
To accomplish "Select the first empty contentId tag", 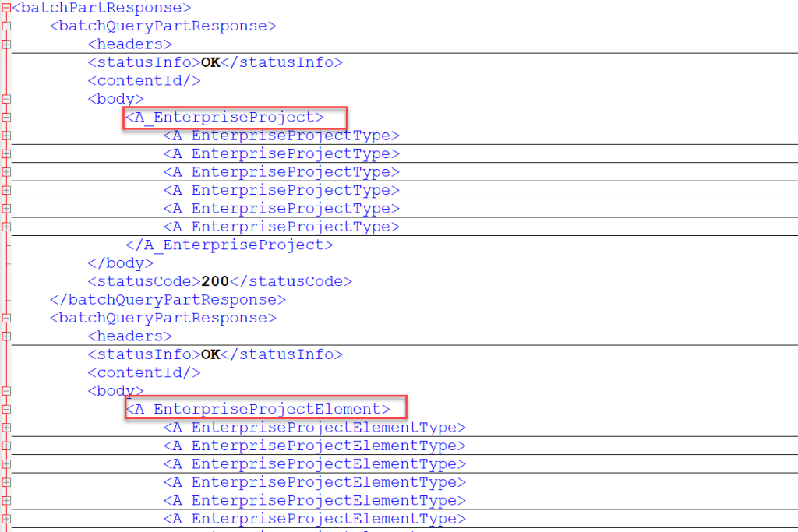I will [x=144, y=80].
